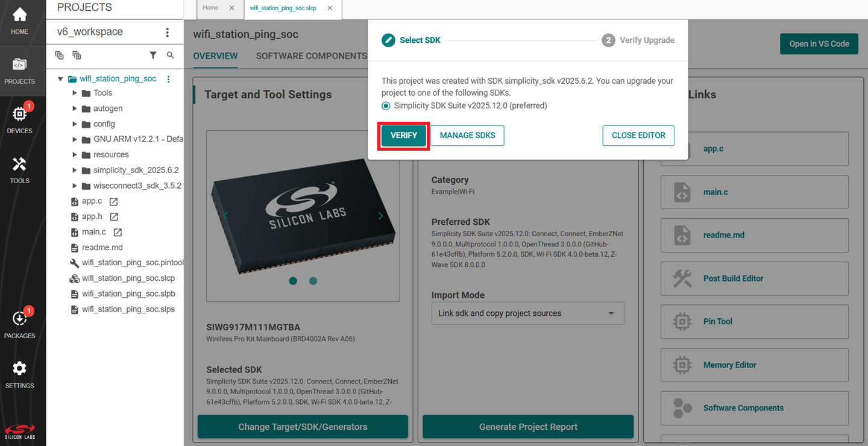Switch to the Home tab
Screen dimensions: 868x446
click(210, 8)
